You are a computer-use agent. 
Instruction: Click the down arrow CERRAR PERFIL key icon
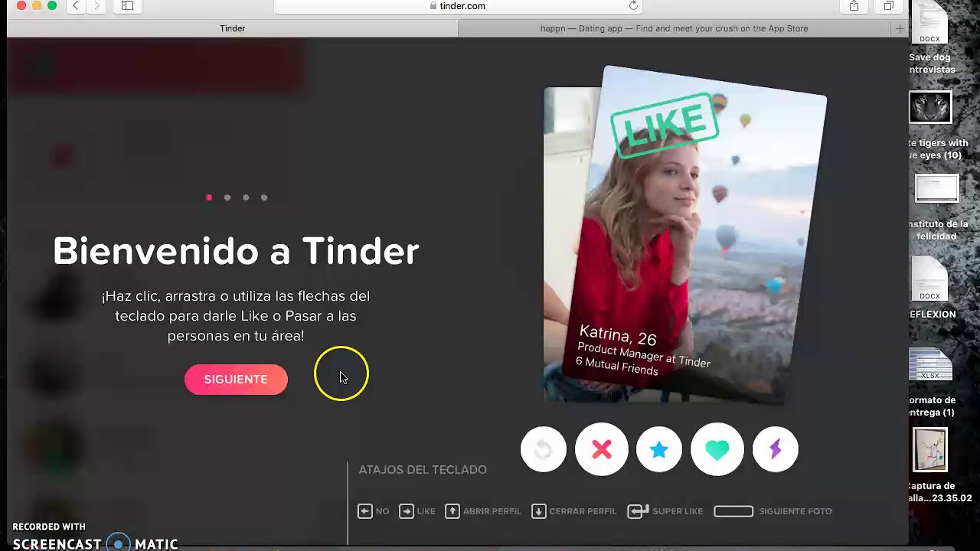pos(539,511)
